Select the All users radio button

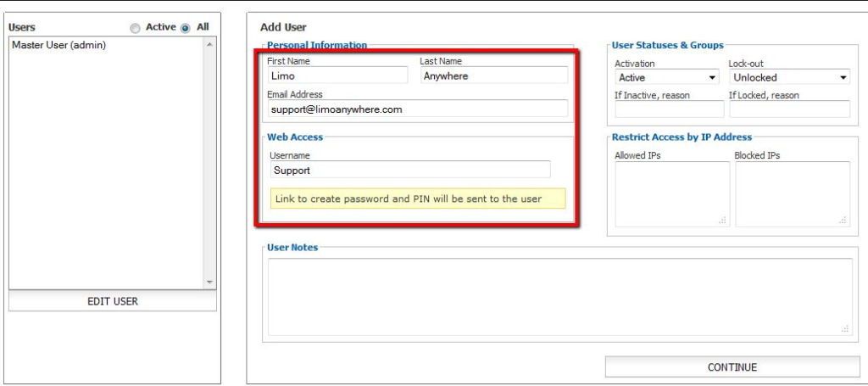(186, 28)
